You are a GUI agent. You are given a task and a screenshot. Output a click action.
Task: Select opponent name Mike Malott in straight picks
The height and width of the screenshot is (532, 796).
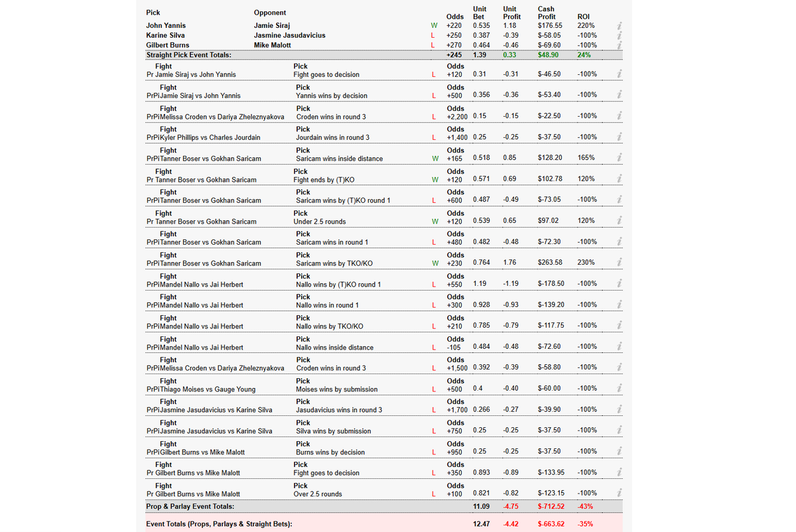tap(272, 46)
